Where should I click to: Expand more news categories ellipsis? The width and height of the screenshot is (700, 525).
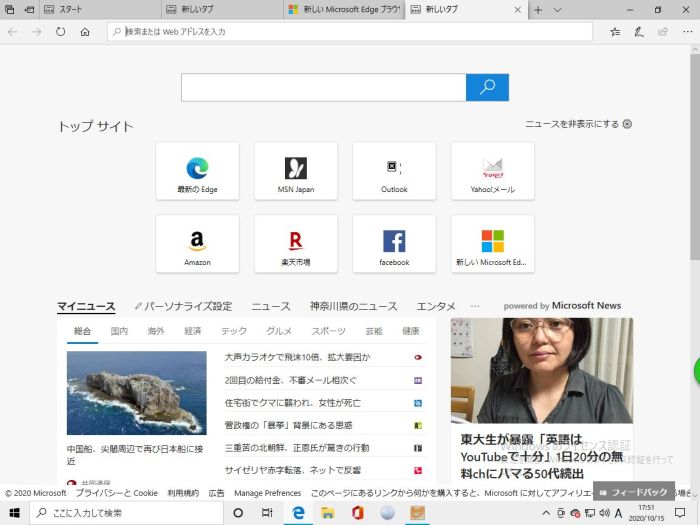475,306
